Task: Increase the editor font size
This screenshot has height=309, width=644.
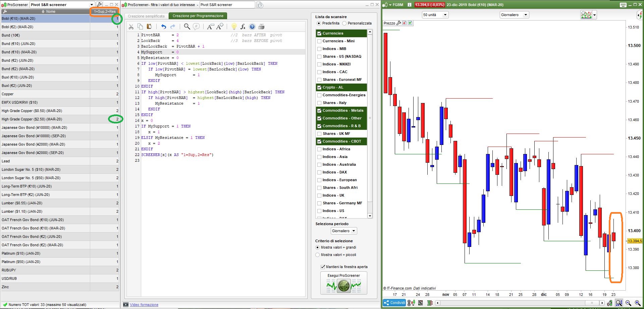Action: tap(220, 27)
